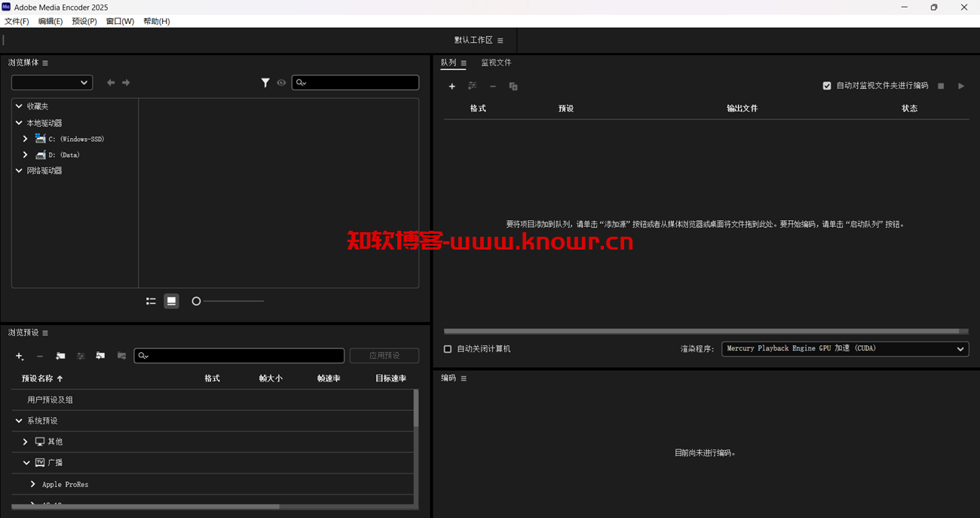The height and width of the screenshot is (518, 980).
Task: Click the thumbnail size zoom slider
Action: point(228,301)
